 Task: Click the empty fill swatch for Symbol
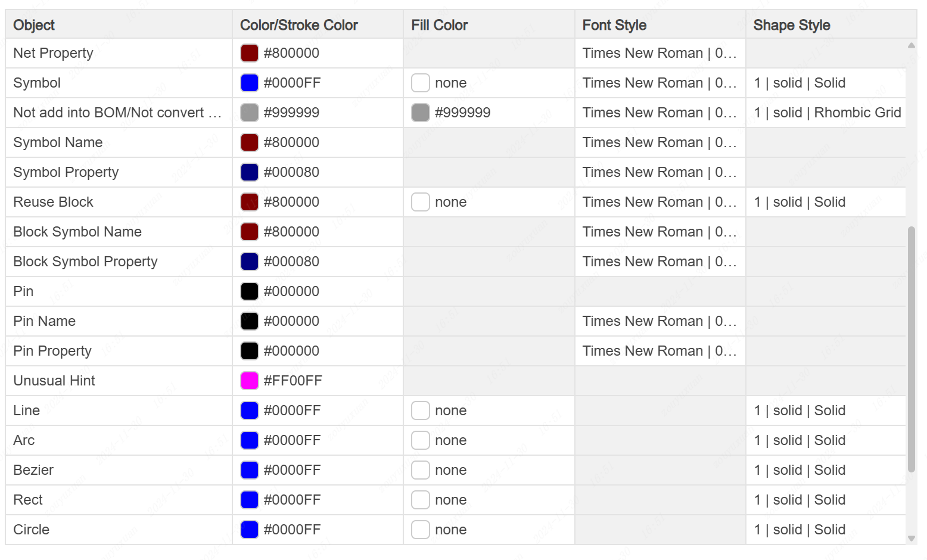[421, 83]
